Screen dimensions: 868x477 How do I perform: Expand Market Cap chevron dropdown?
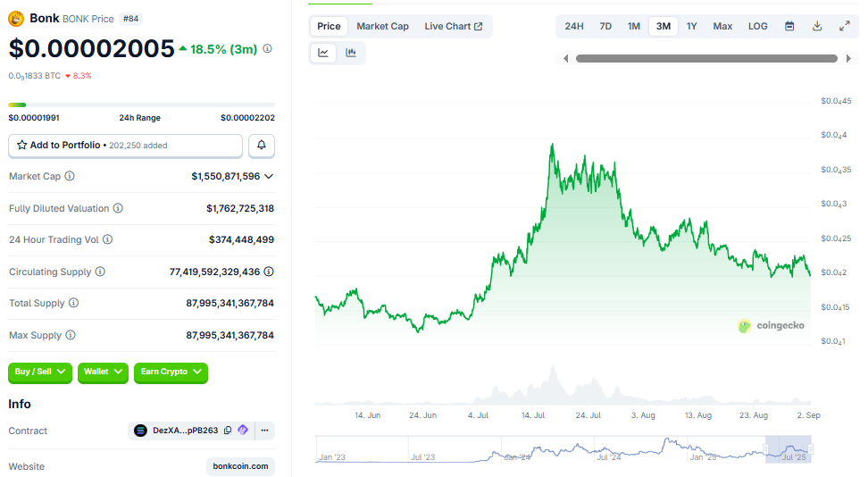coord(269,176)
